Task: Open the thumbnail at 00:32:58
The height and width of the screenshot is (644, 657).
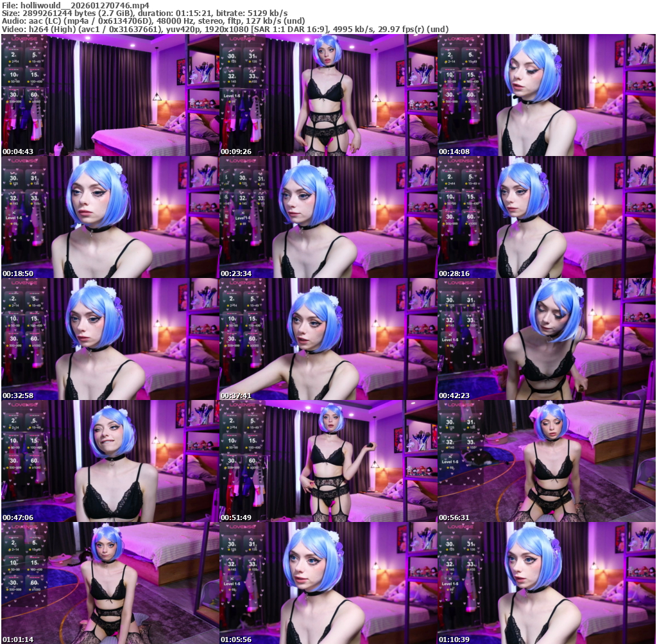Action: click(110, 339)
